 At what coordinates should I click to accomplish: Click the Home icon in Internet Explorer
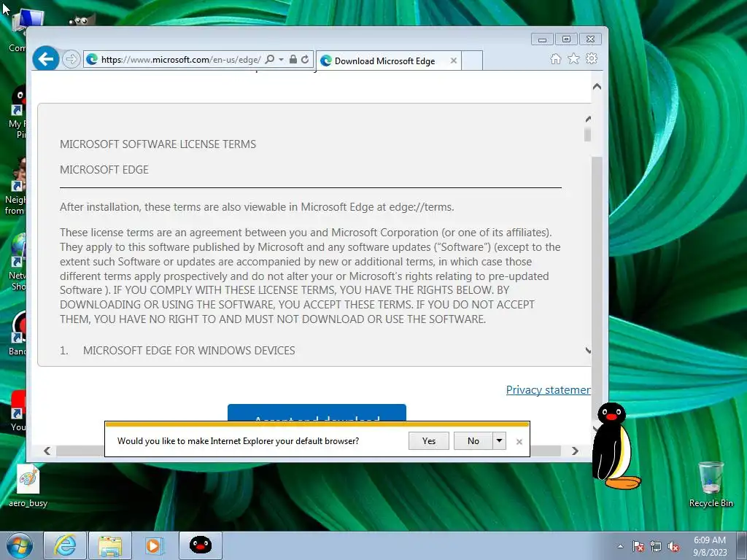click(555, 58)
